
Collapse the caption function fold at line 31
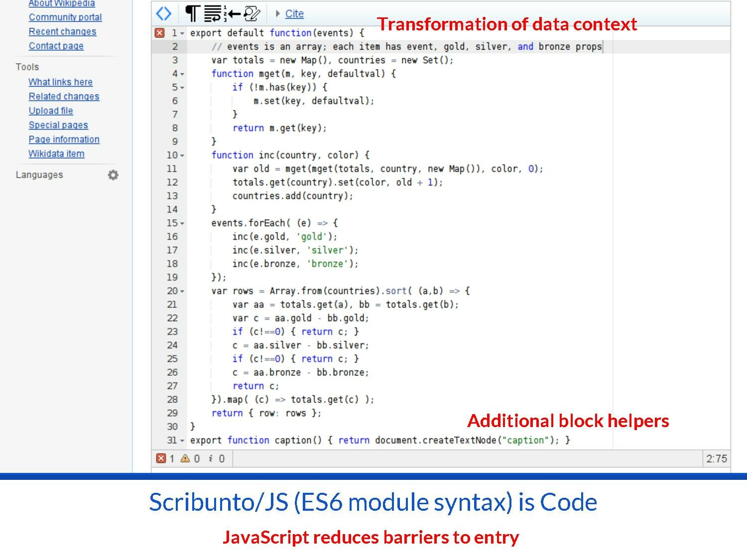182,441
